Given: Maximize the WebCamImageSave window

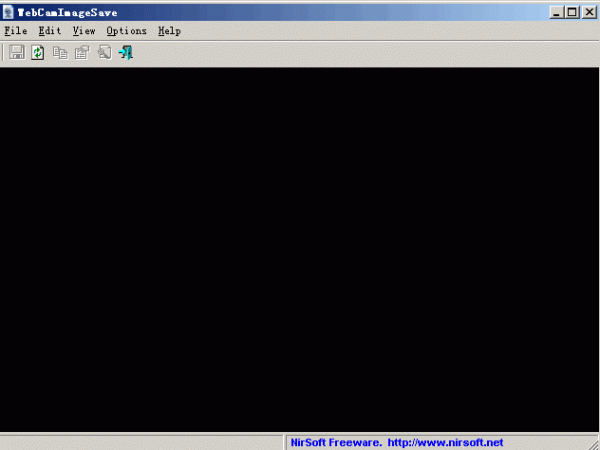Looking at the screenshot, I should (x=572, y=13).
